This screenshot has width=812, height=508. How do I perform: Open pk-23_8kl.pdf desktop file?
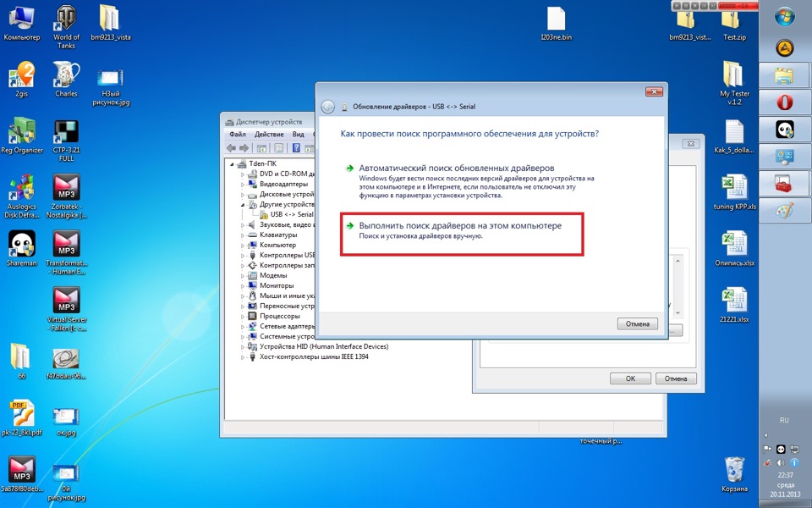[22, 417]
